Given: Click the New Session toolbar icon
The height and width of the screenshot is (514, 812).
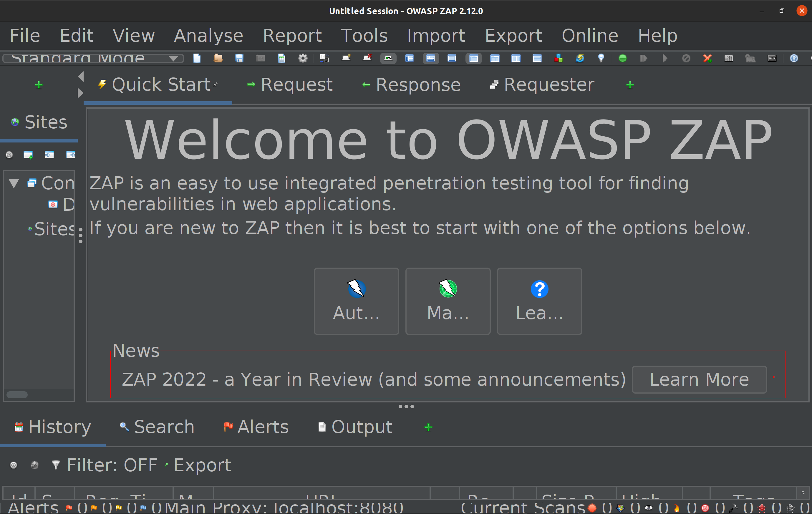Looking at the screenshot, I should (197, 58).
